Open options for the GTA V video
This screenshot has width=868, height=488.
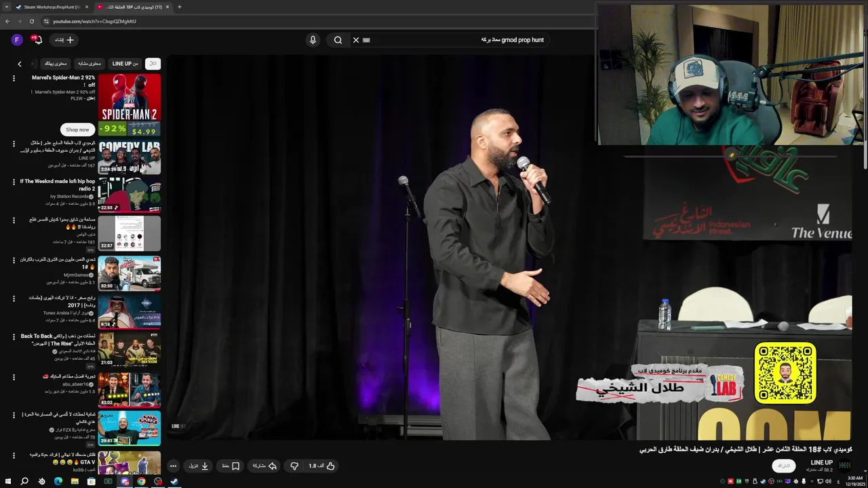pos(14,455)
